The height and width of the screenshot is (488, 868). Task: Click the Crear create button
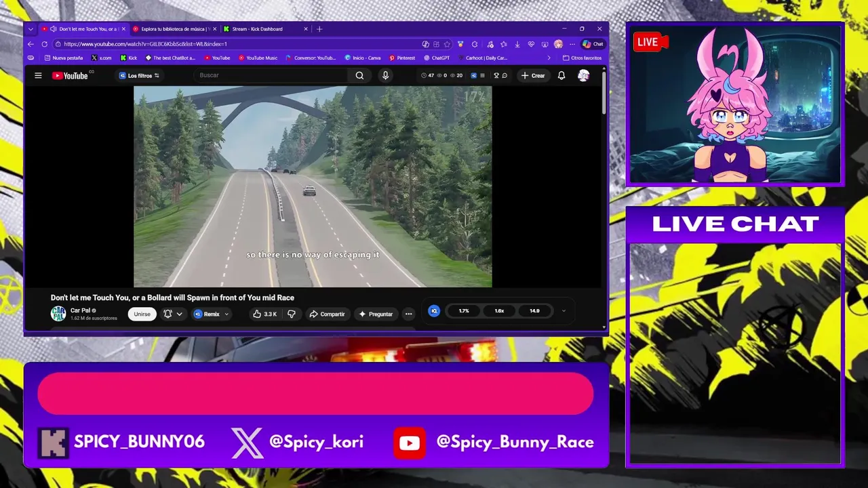[x=533, y=75]
